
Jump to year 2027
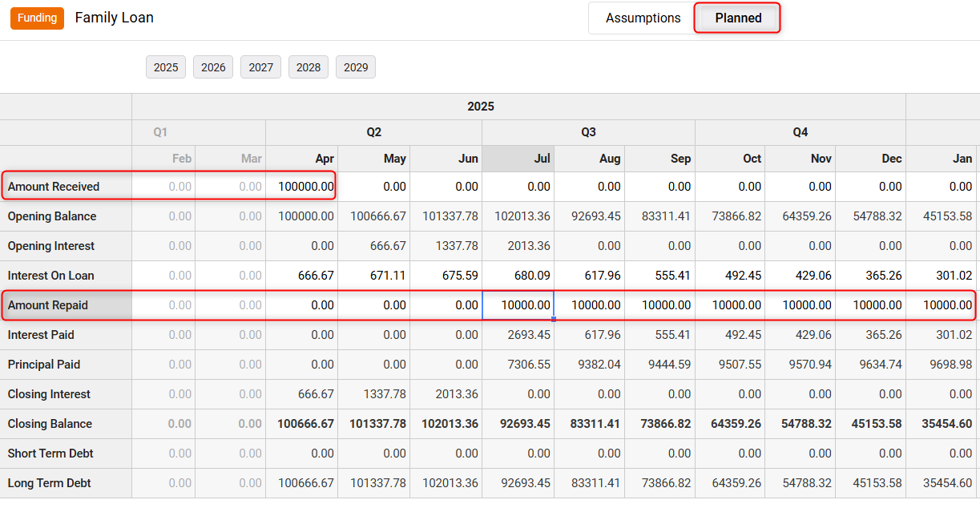point(261,67)
